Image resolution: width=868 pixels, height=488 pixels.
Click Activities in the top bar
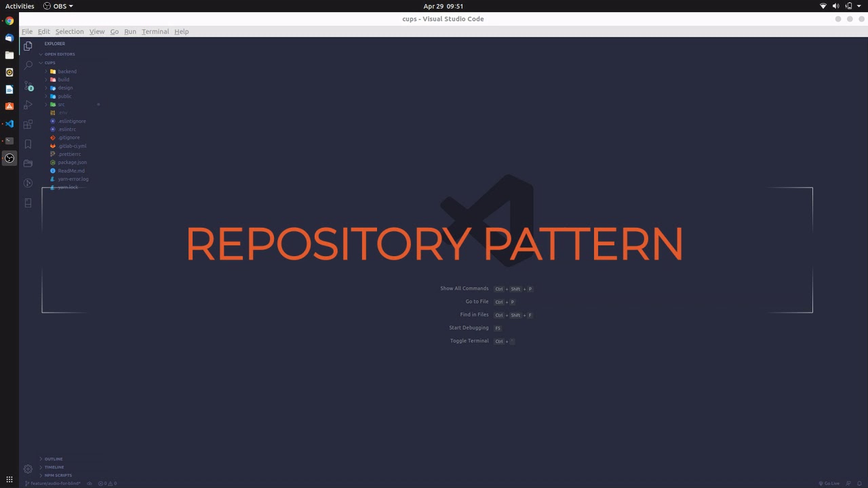tap(20, 6)
